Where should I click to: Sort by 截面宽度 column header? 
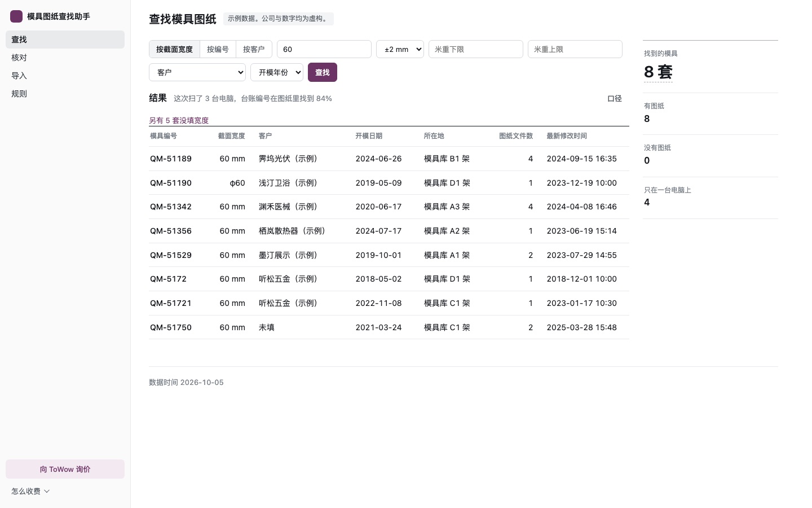pyautogui.click(x=232, y=136)
